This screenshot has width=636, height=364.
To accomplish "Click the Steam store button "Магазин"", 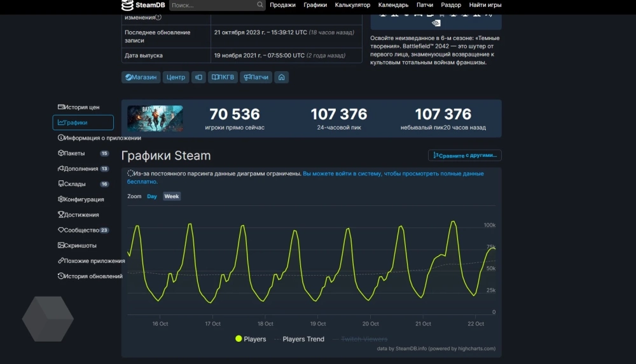I will pos(141,78).
